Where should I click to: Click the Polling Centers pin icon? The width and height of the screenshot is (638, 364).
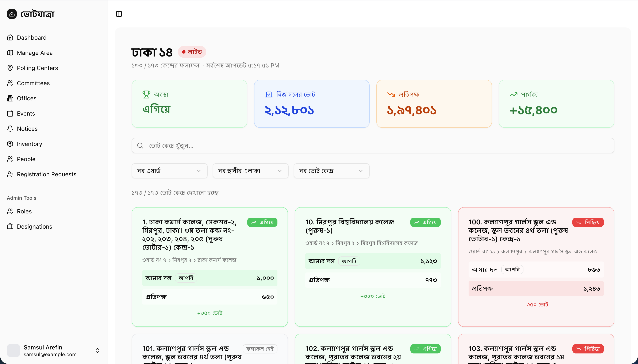(10, 68)
